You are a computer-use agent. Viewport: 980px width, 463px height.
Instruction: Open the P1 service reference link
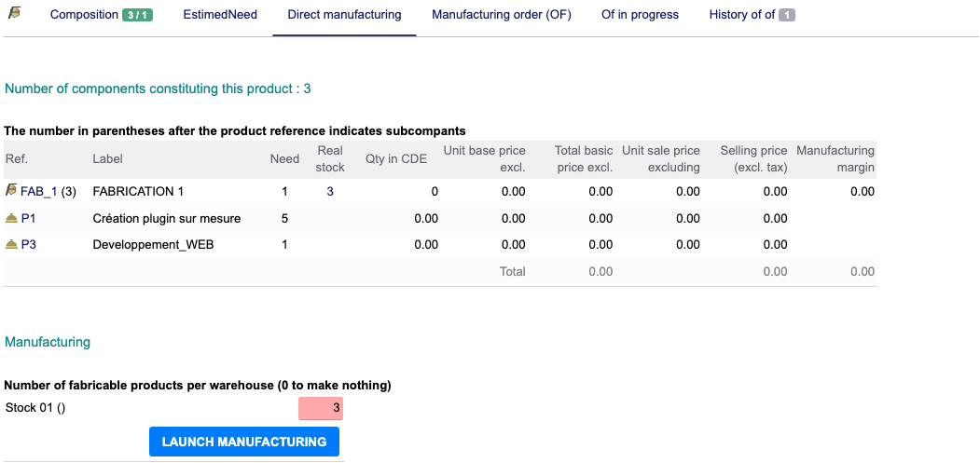point(28,219)
